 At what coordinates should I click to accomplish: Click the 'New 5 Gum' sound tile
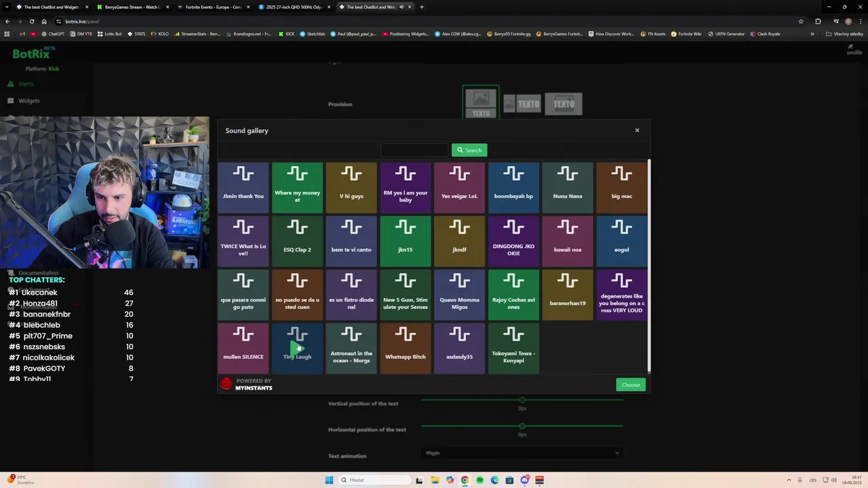point(406,294)
